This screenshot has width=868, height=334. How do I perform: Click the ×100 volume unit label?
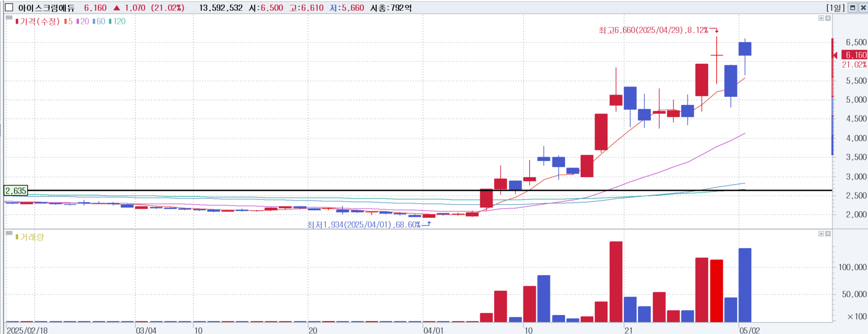pos(857,317)
